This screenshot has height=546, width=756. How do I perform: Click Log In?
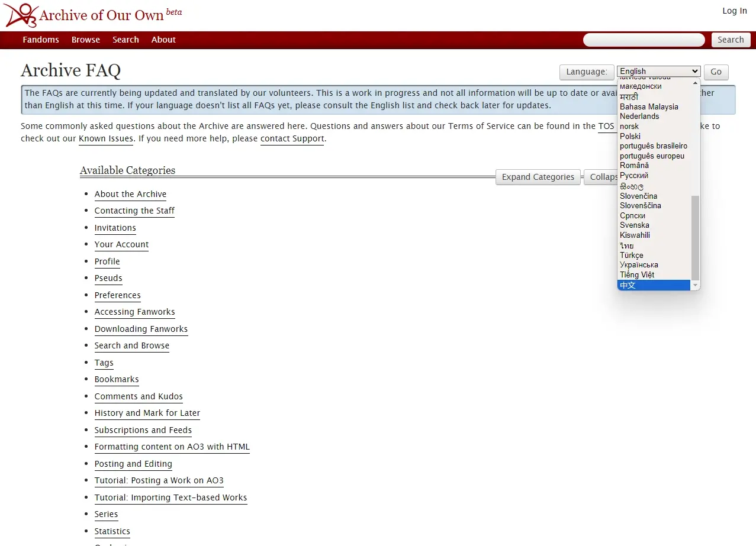[x=734, y=11]
